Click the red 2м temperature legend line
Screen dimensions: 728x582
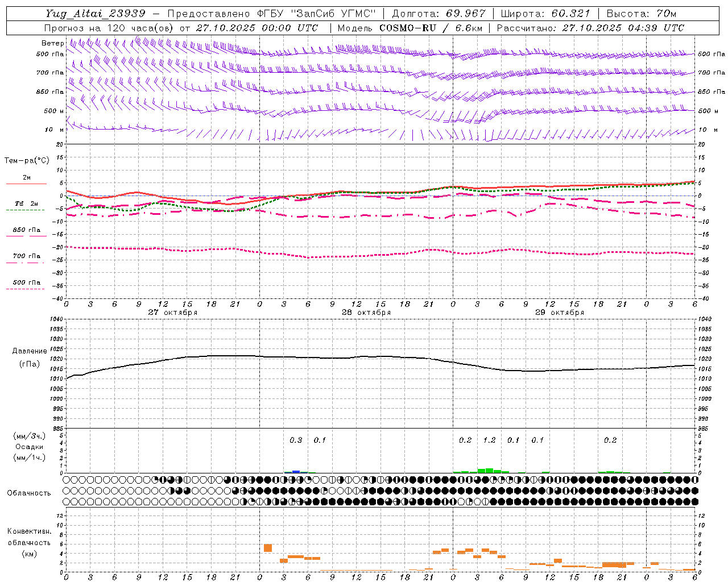pyautogui.click(x=26, y=184)
